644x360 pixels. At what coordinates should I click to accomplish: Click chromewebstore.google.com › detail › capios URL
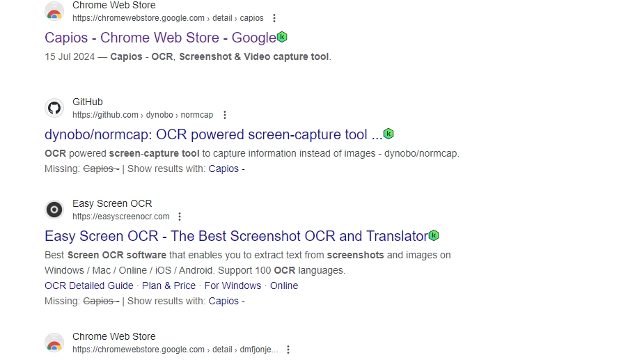[168, 18]
